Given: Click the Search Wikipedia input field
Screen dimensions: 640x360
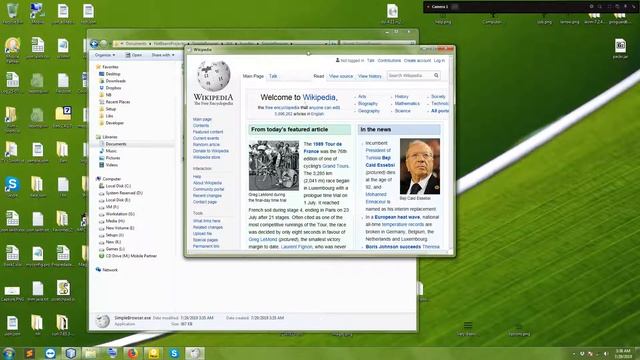Looking at the screenshot, I should pos(410,76).
